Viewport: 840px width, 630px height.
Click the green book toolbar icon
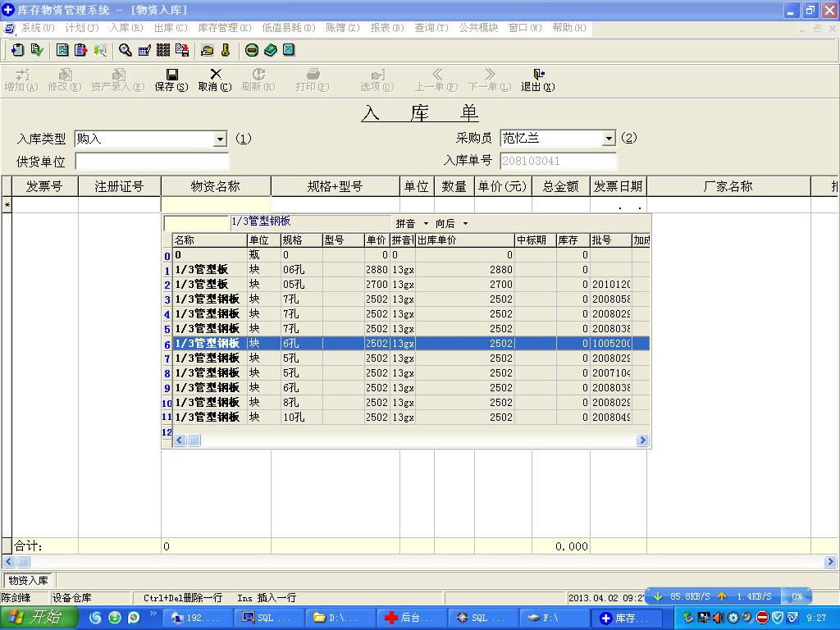point(270,50)
